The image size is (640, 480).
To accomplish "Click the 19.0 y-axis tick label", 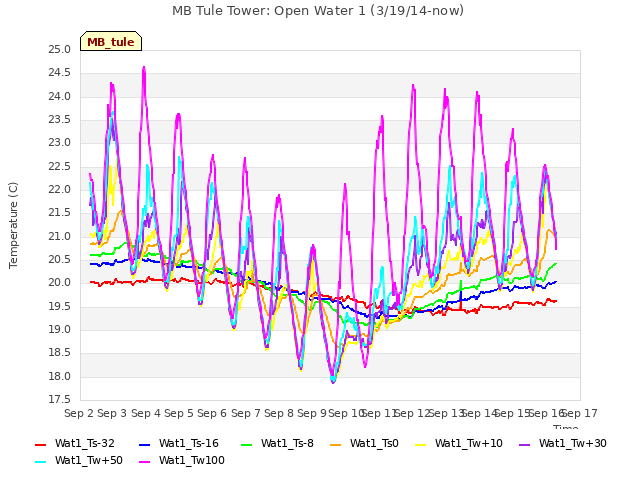I will tap(59, 330).
